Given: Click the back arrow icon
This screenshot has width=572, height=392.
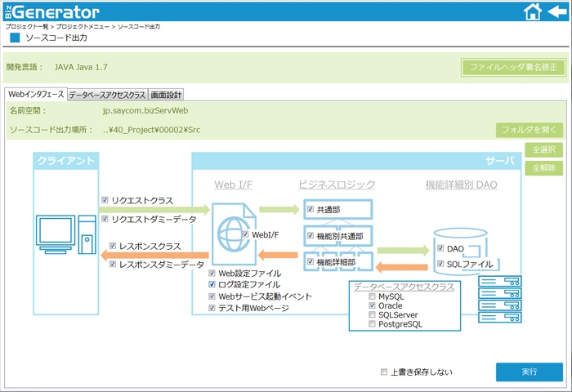Looking at the screenshot, I should coord(556,11).
